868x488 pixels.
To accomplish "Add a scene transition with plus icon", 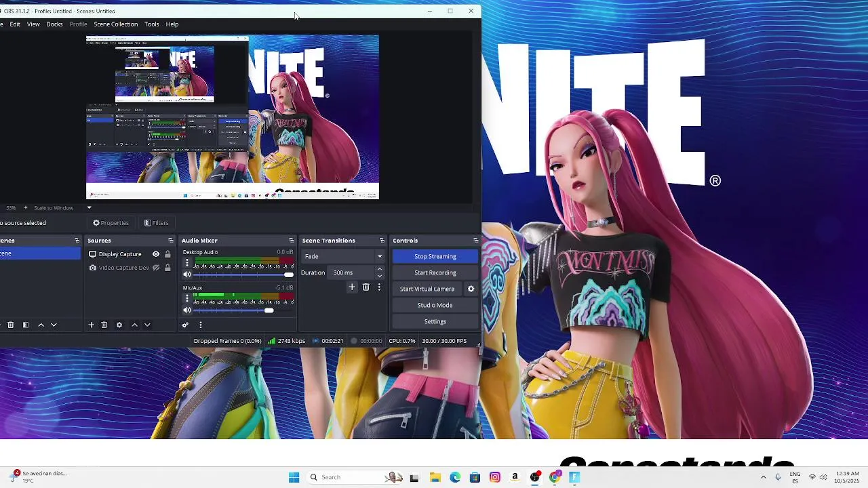I will click(x=352, y=287).
